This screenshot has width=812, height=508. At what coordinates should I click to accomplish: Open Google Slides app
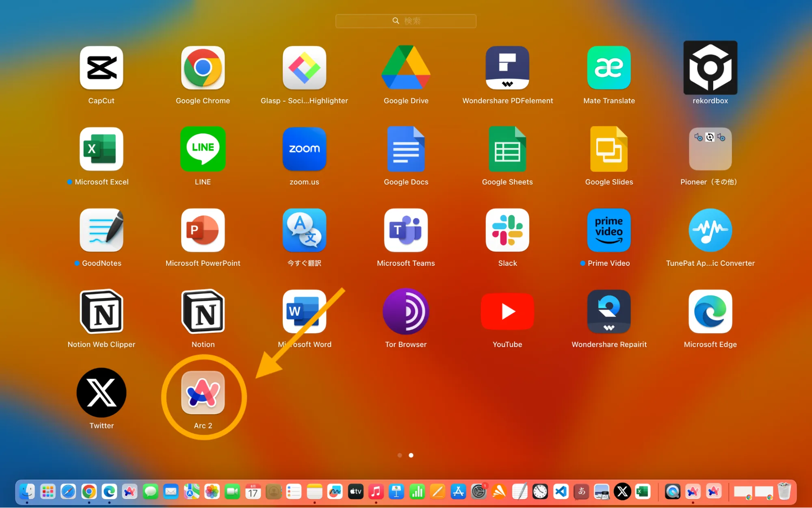(x=609, y=149)
